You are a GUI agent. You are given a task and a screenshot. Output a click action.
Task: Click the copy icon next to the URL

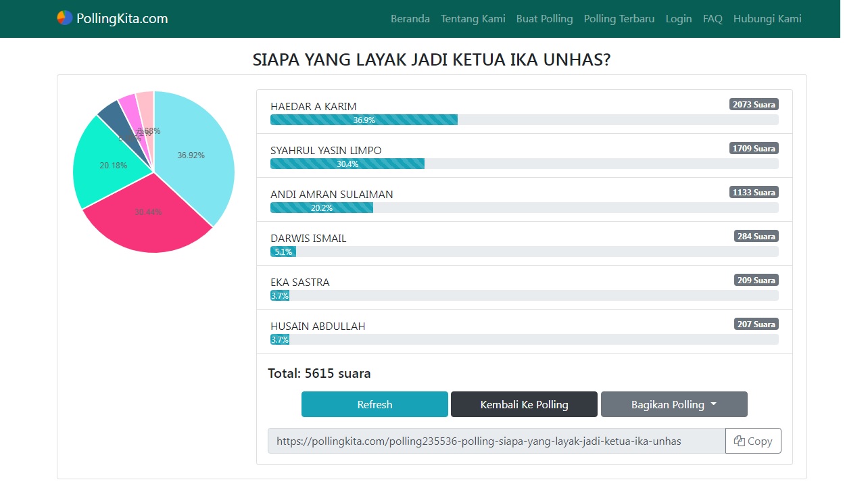click(x=740, y=441)
